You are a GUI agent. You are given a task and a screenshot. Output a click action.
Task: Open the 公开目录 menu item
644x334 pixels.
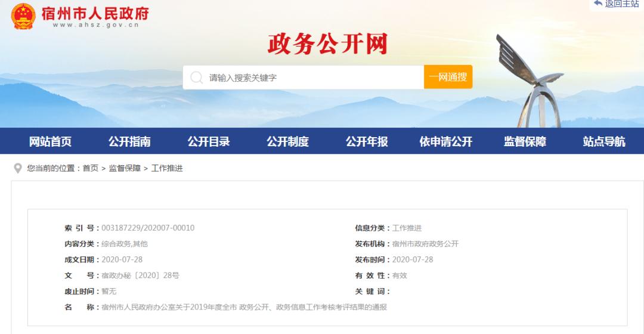(x=209, y=141)
